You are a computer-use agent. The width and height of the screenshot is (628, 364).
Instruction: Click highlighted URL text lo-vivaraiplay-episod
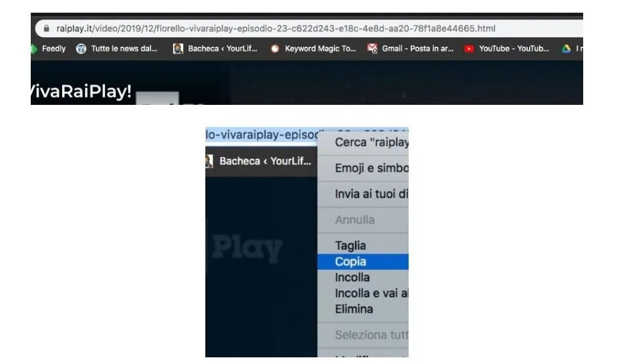point(261,135)
